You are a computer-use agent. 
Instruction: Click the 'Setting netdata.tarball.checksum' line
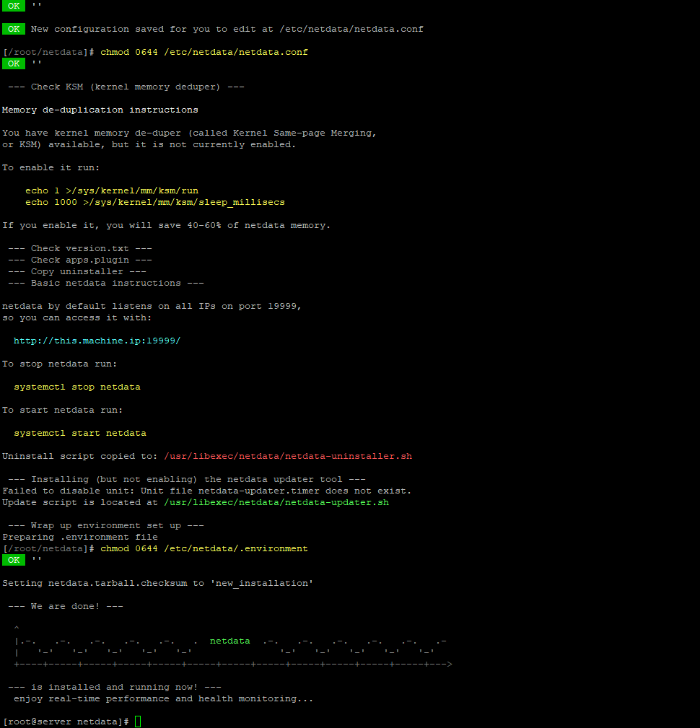point(157,583)
